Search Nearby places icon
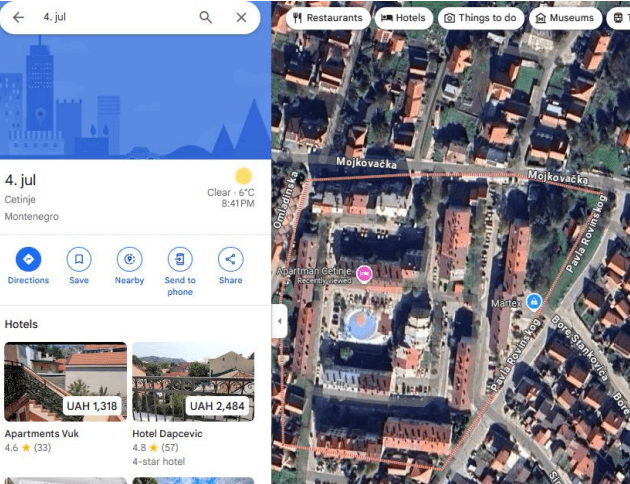Screen dimensions: 630x484 (x=129, y=259)
